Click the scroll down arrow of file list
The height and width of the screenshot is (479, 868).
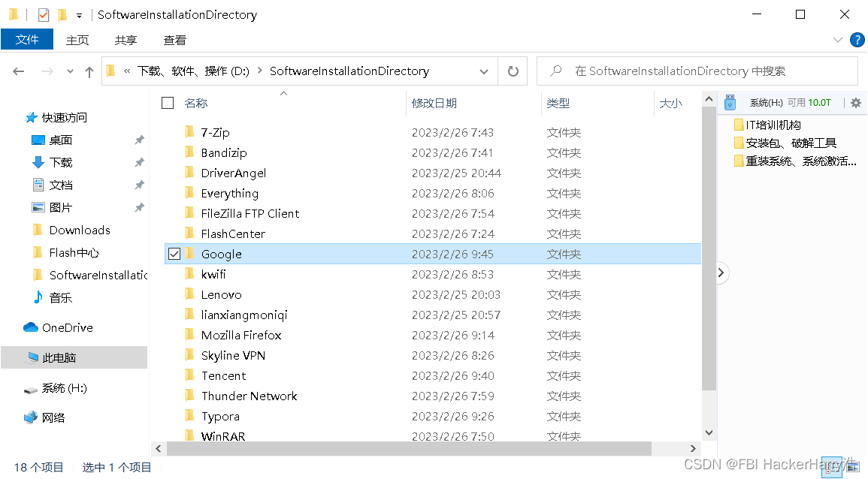point(709,433)
